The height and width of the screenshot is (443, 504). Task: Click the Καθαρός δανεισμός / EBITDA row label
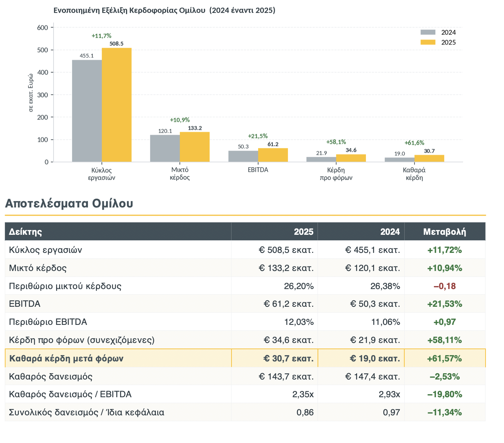click(x=70, y=394)
